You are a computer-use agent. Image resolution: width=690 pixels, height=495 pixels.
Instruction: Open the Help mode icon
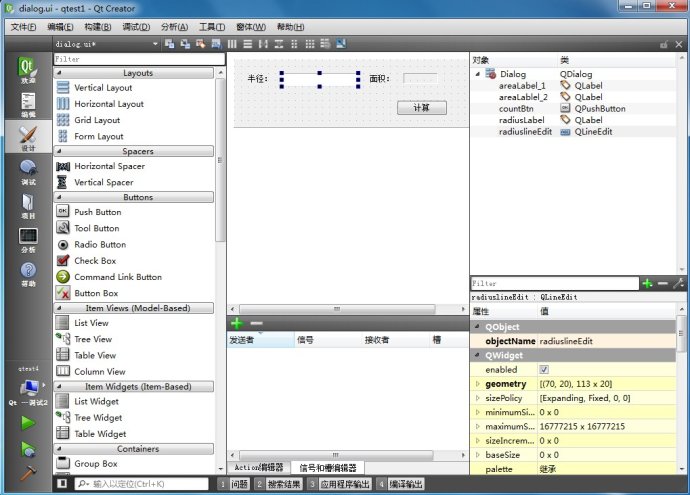(x=28, y=274)
